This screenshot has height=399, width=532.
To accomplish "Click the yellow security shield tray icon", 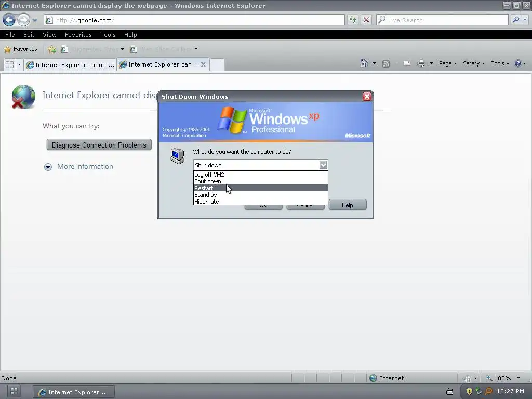I will pos(469,391).
